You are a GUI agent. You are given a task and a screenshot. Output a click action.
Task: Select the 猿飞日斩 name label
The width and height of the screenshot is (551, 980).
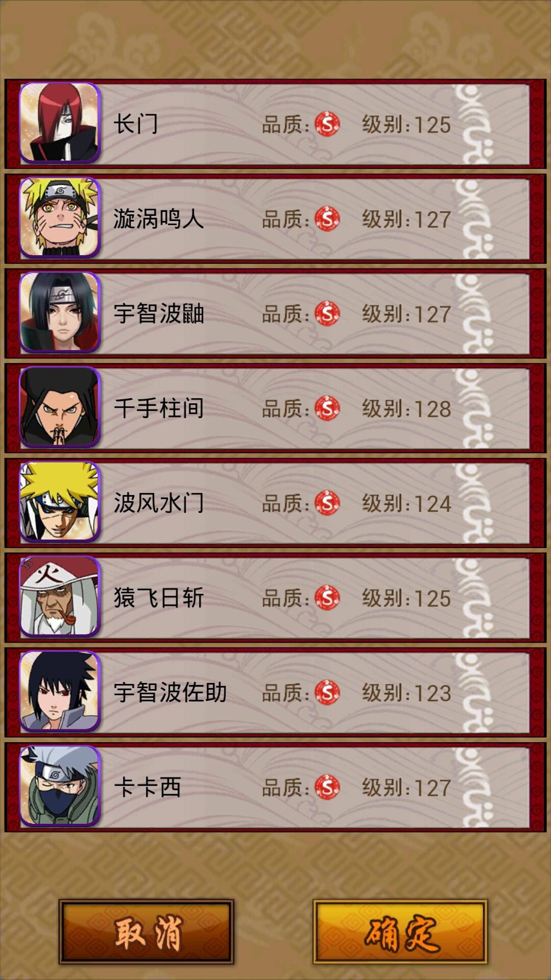(159, 598)
